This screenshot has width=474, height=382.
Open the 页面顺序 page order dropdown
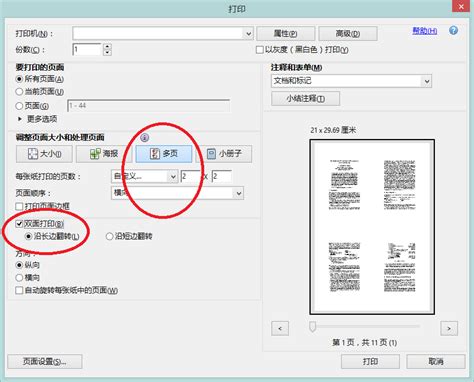pyautogui.click(x=177, y=193)
